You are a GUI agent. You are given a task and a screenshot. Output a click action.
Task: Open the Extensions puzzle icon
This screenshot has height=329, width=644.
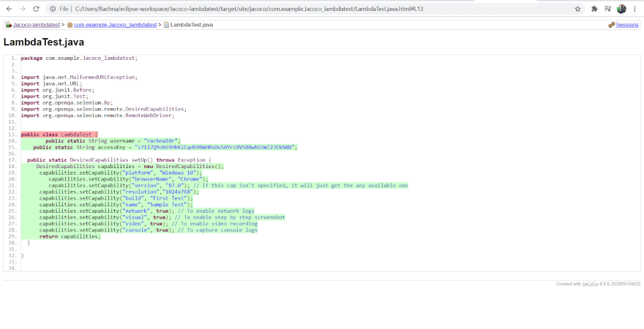coord(594,9)
